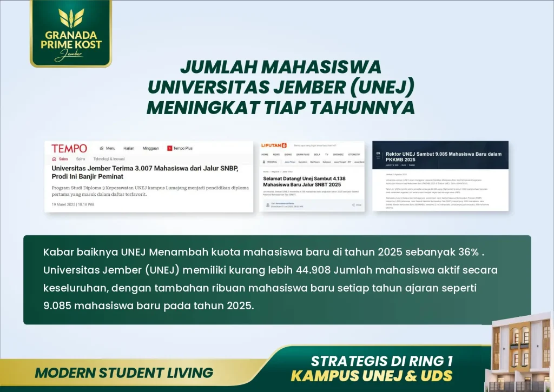554x392 pixels.
Task: Click the Liputan6 search input field
Action: point(319,145)
